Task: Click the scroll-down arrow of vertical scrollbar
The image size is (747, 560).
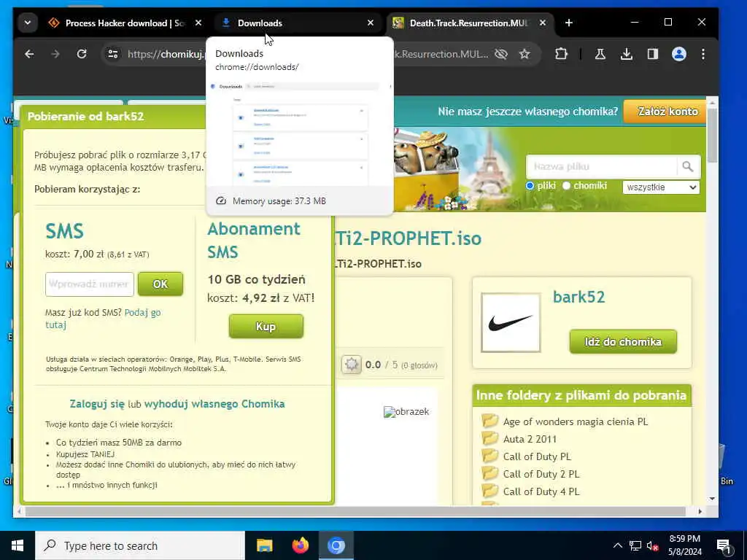Action: coord(712,499)
